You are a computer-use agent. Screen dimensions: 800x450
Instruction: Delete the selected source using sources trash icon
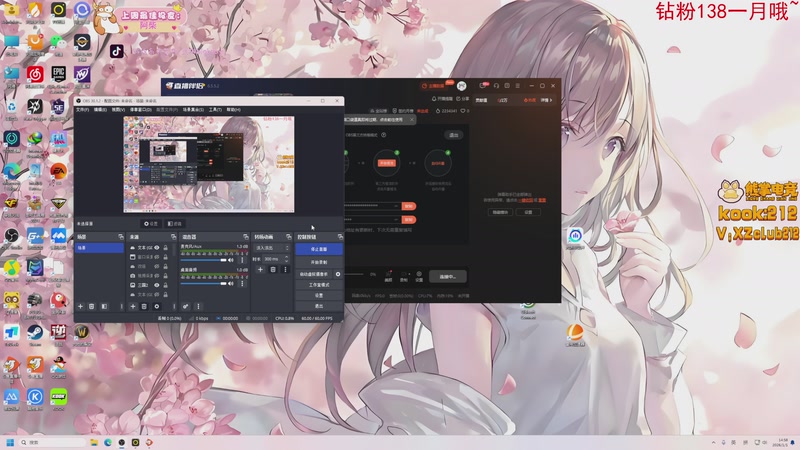144,307
